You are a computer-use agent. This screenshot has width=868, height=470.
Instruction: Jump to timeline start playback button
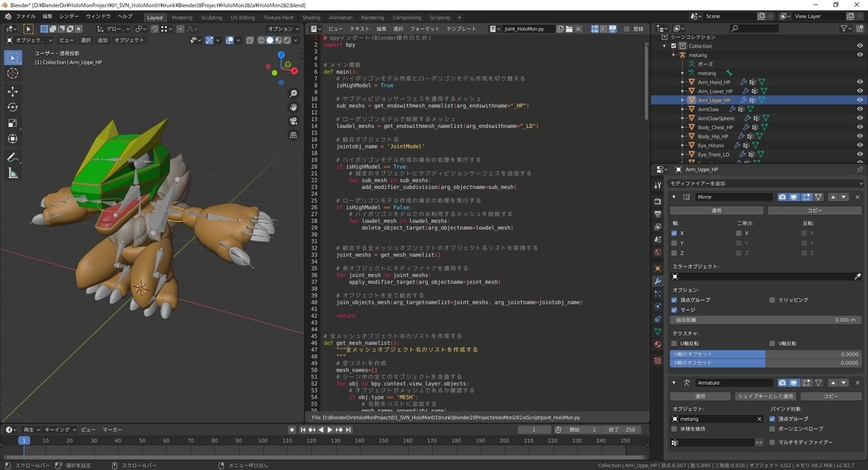[x=303, y=430]
